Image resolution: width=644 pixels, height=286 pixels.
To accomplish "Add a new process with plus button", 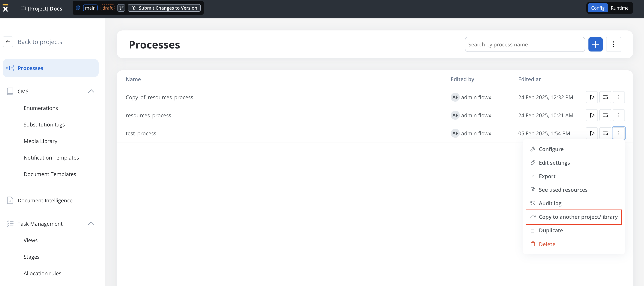I will click(x=595, y=44).
